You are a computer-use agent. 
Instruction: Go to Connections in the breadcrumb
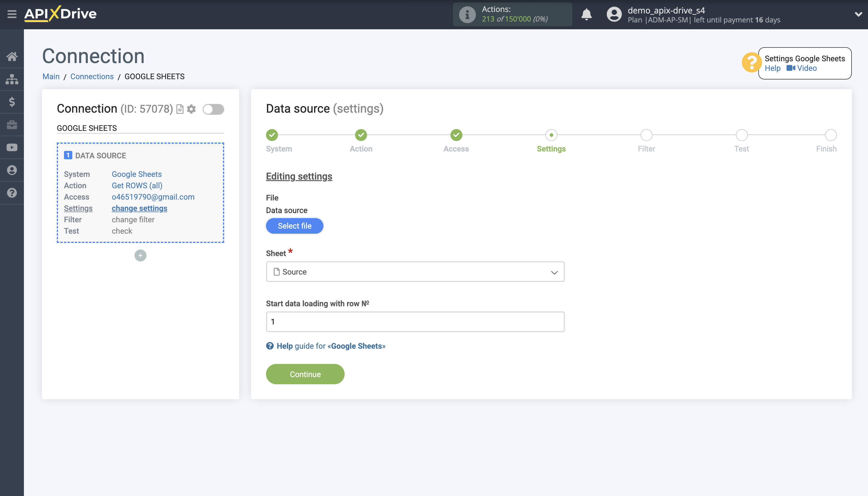[x=92, y=76]
